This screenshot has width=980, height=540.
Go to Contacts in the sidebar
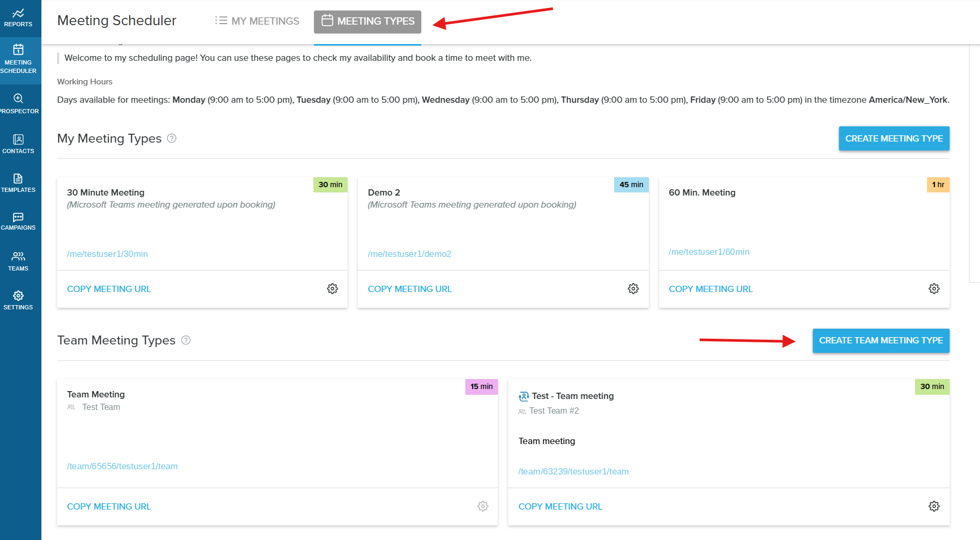[18, 144]
